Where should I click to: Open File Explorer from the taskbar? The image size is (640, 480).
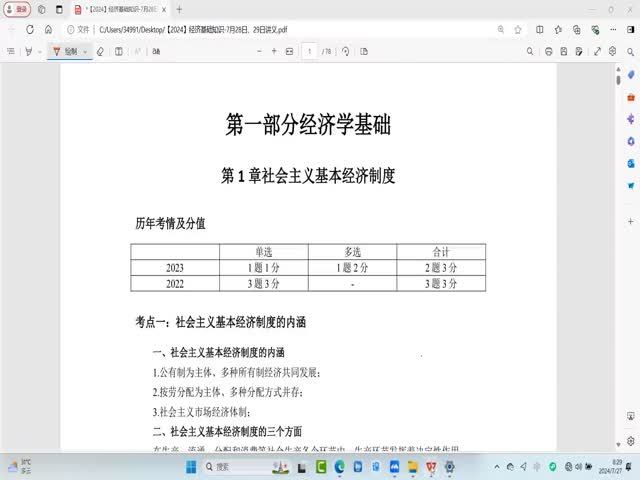click(413, 467)
